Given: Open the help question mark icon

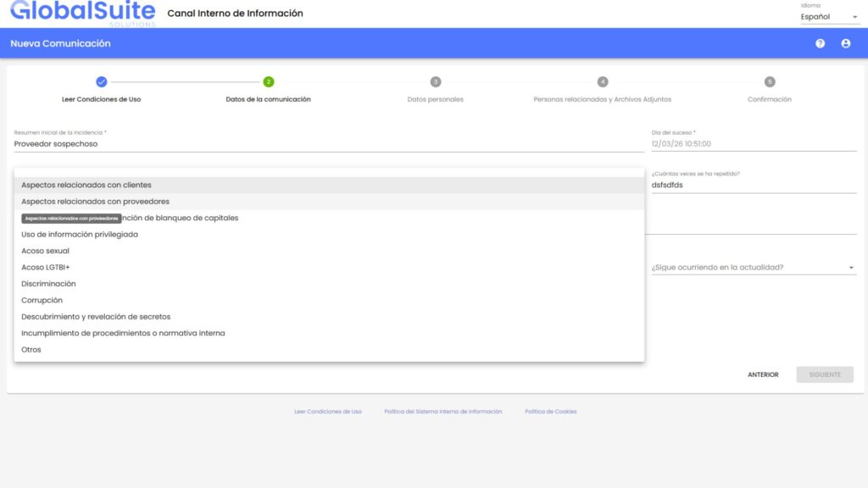Looking at the screenshot, I should click(821, 43).
